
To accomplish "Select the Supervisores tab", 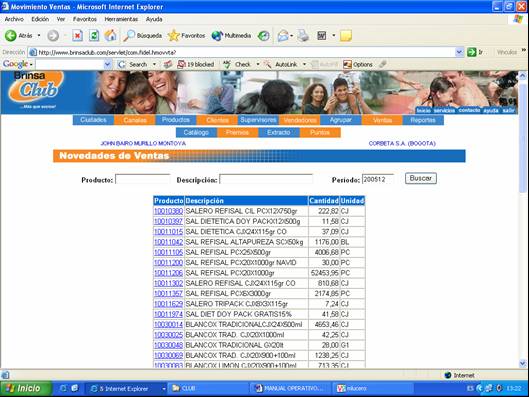I will click(x=258, y=120).
